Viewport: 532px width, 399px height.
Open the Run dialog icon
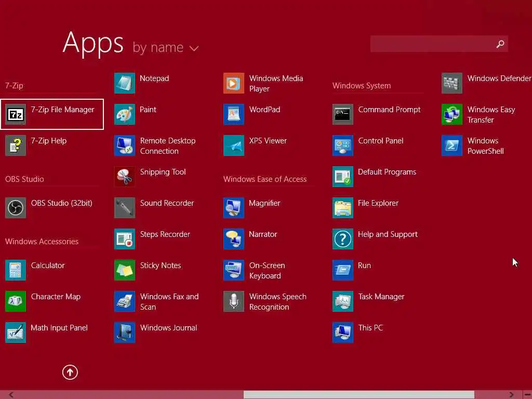point(343,270)
